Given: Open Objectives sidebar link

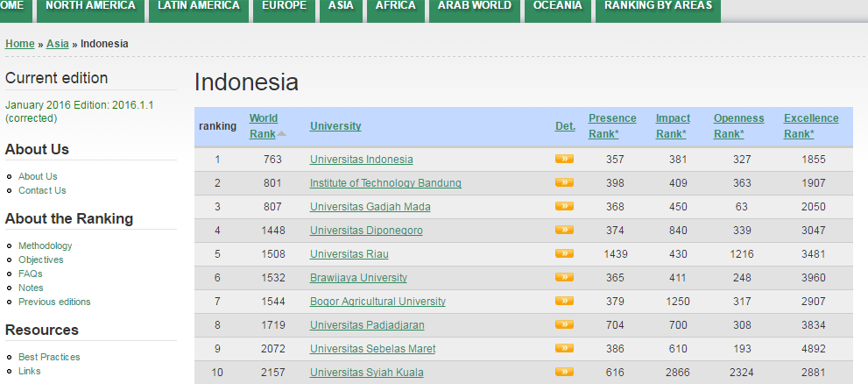Looking at the screenshot, I should pos(41,260).
